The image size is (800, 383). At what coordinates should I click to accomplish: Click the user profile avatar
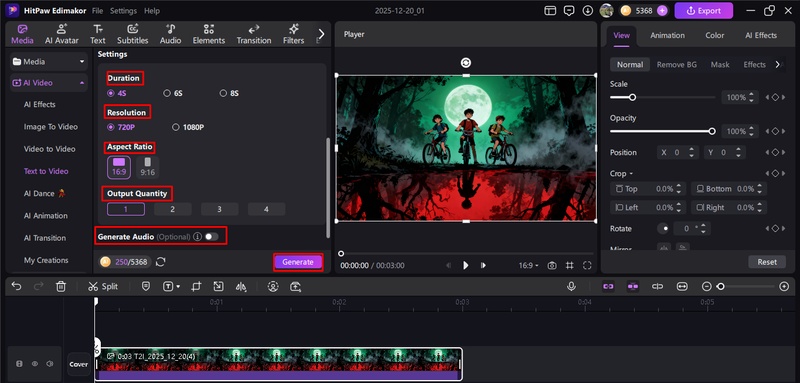[606, 10]
